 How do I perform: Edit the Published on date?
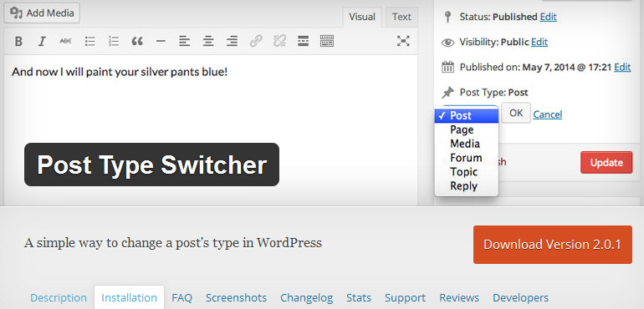point(622,68)
